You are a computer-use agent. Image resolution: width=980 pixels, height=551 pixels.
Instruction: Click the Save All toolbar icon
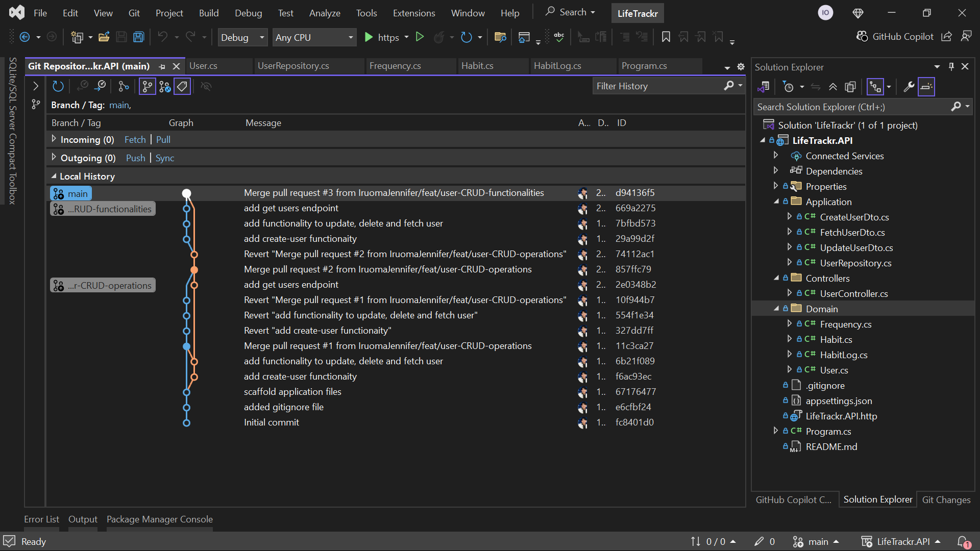139,37
